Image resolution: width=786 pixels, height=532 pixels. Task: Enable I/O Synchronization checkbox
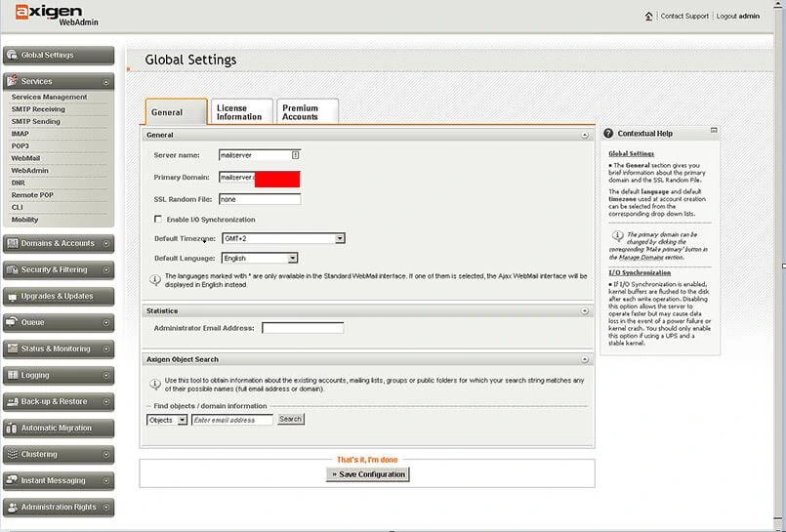158,219
